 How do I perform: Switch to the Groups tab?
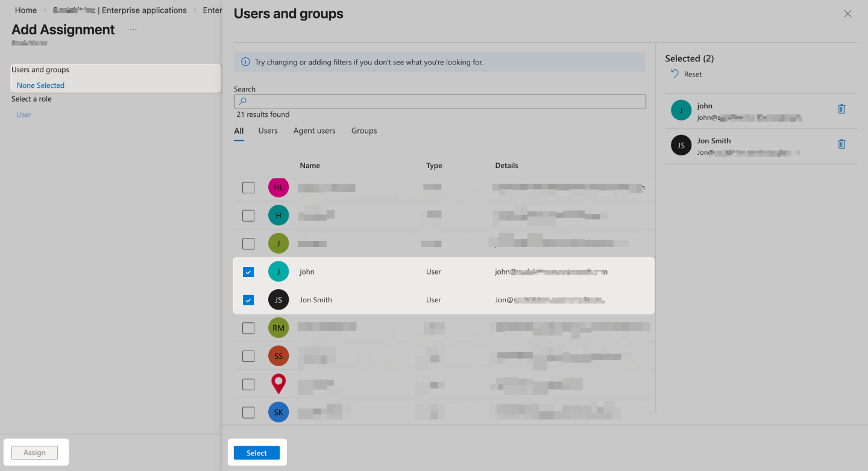coord(363,130)
